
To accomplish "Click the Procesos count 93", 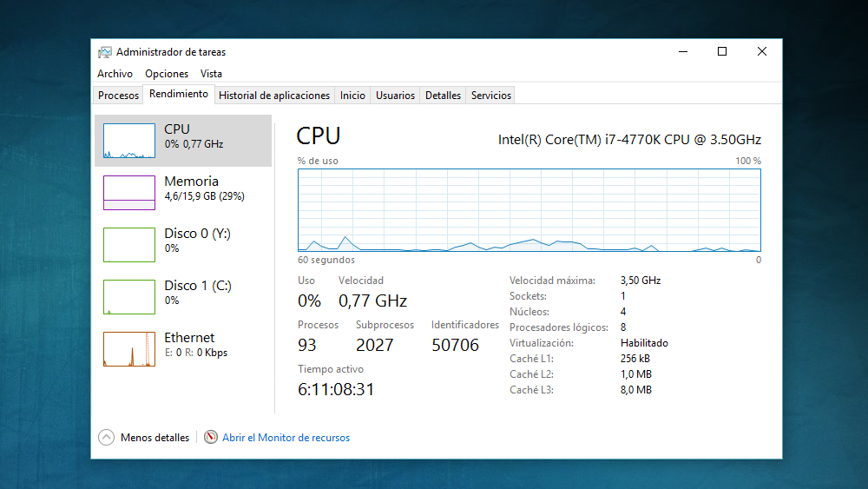I will [307, 345].
